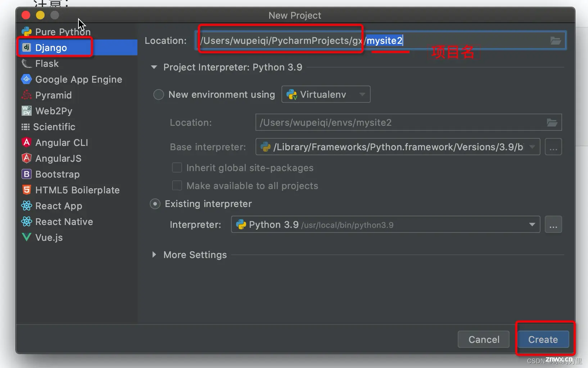This screenshot has width=588, height=368.
Task: Open Base interpreter dropdown arrow
Action: coord(532,147)
